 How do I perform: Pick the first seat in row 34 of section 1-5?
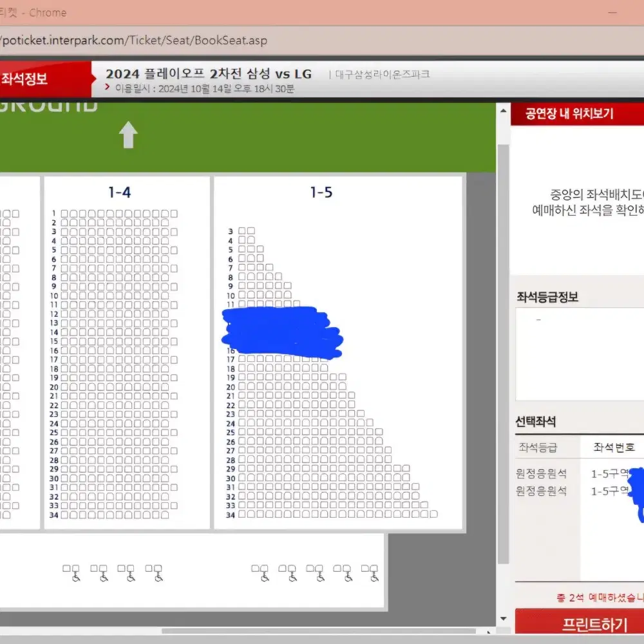tap(242, 514)
